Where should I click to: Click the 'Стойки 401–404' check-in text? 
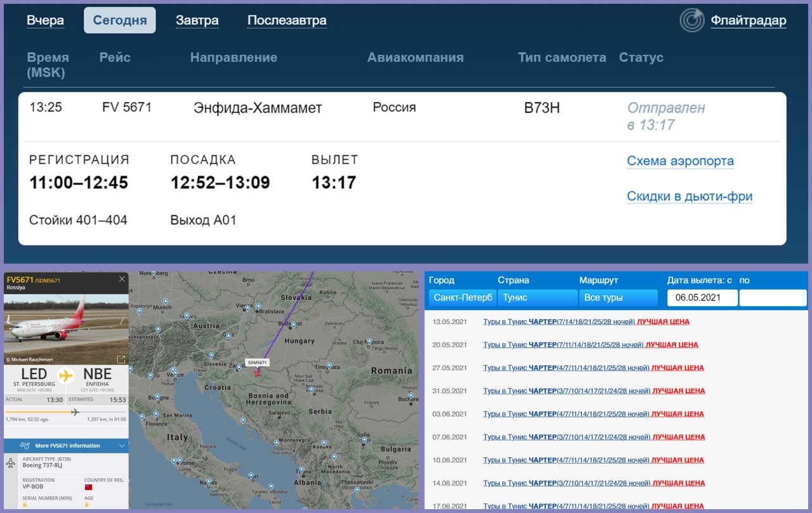(x=78, y=220)
